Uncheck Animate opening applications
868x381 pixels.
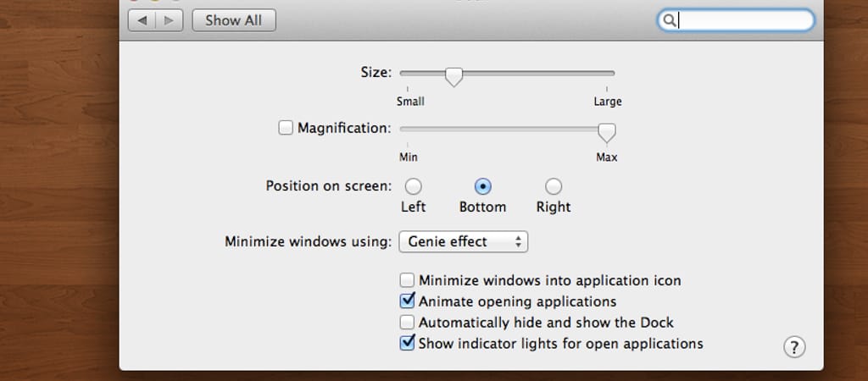[407, 301]
